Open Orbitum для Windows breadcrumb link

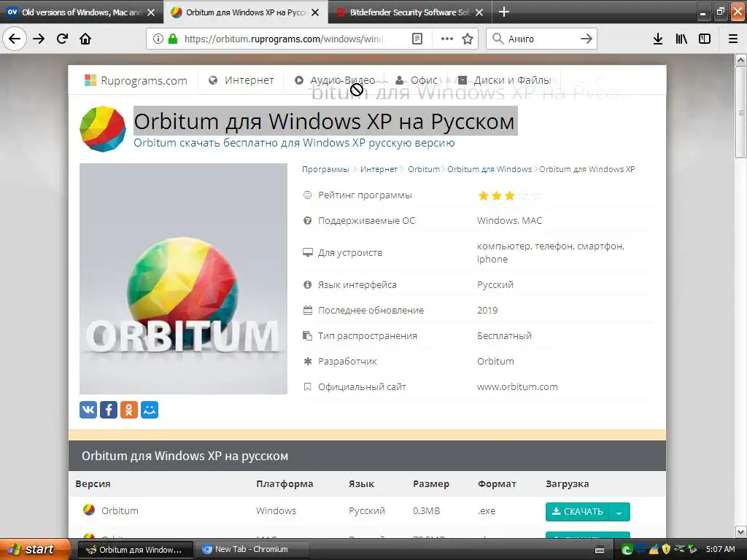click(x=489, y=169)
